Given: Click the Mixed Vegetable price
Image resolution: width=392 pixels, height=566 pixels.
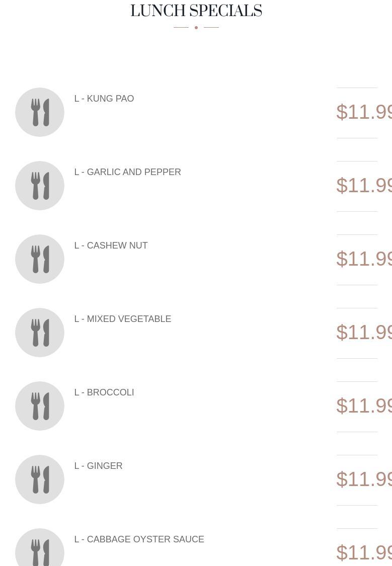Looking at the screenshot, I should [x=364, y=332].
